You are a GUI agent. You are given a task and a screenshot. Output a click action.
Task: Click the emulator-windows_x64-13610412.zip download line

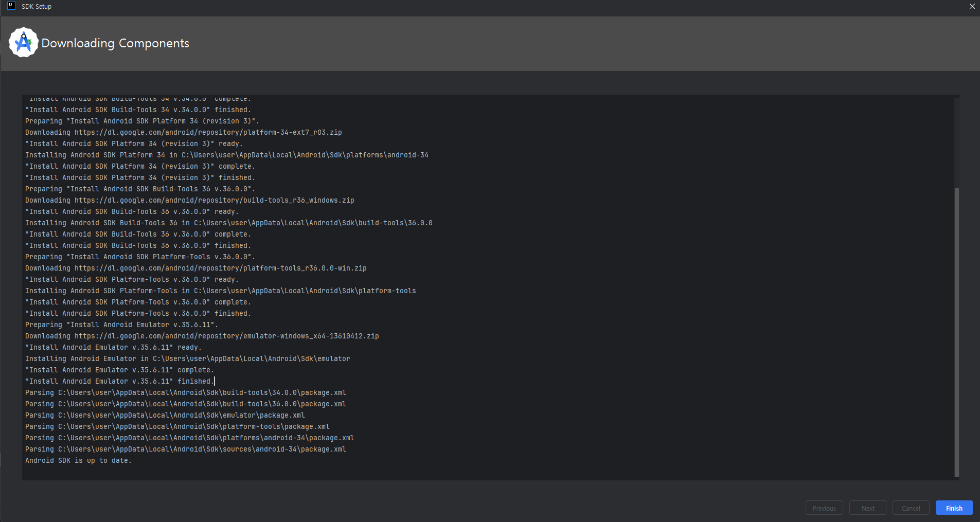pos(202,336)
